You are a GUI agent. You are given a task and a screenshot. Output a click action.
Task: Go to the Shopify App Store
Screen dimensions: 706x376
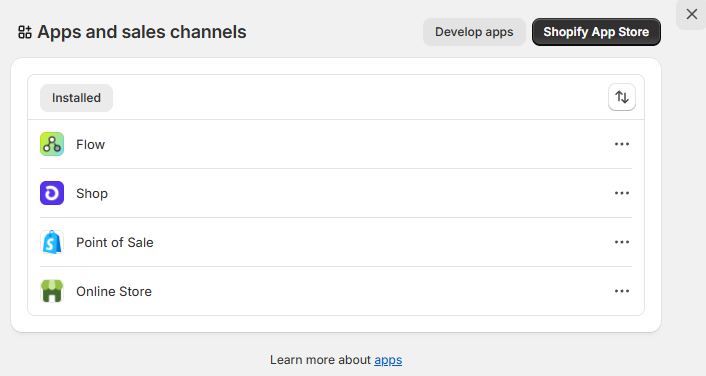596,32
